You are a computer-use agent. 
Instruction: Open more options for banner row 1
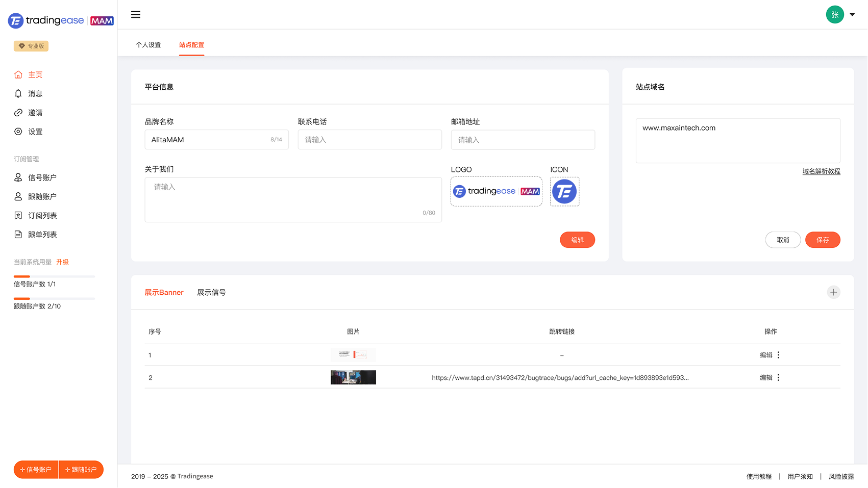pyautogui.click(x=778, y=355)
